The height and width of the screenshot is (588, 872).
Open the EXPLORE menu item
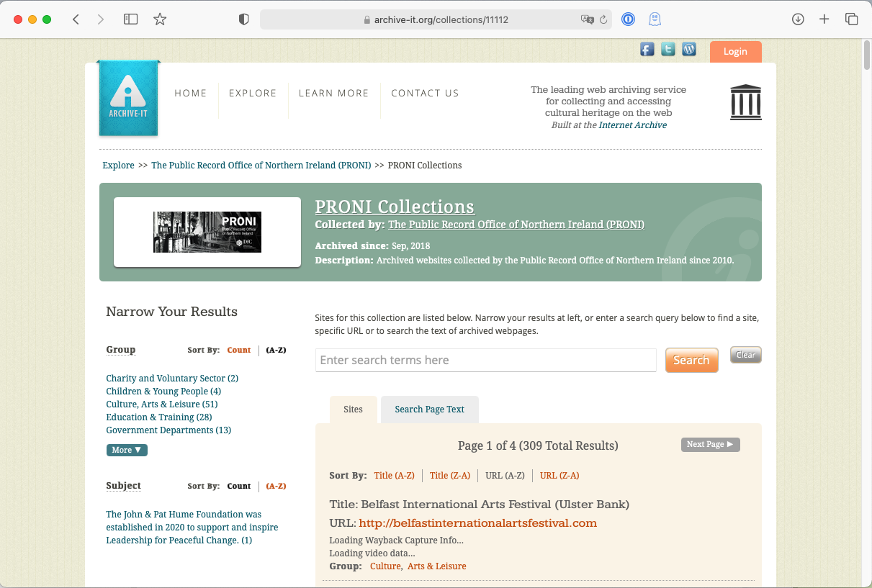pyautogui.click(x=253, y=93)
